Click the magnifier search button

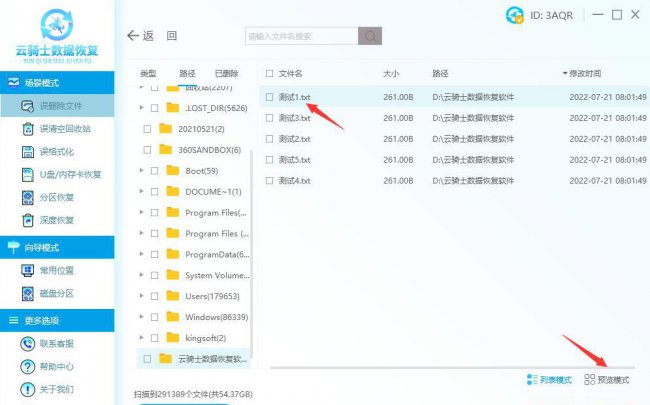tap(370, 36)
